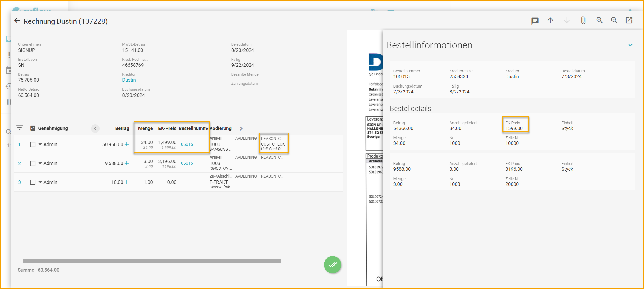Image resolution: width=644 pixels, height=289 pixels.
Task: Open the comments chat icon
Action: (535, 21)
